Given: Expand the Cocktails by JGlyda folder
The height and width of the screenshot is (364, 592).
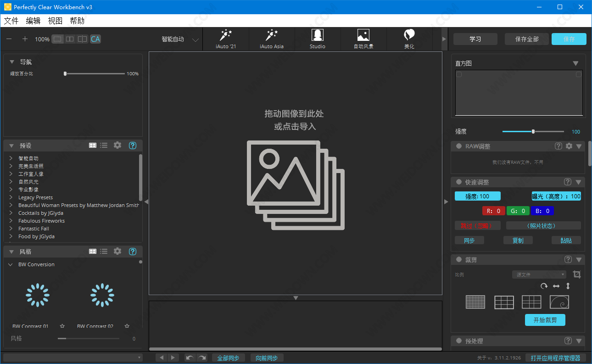Looking at the screenshot, I should (x=11, y=213).
